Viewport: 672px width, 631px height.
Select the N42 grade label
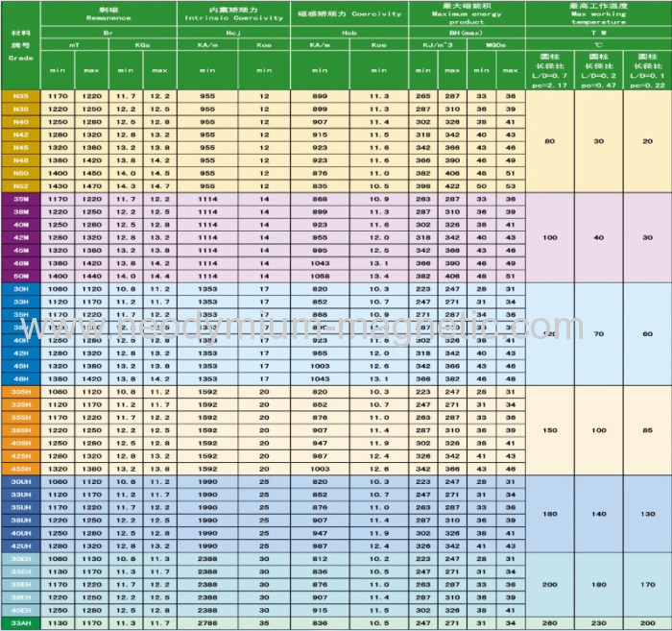pos(20,134)
